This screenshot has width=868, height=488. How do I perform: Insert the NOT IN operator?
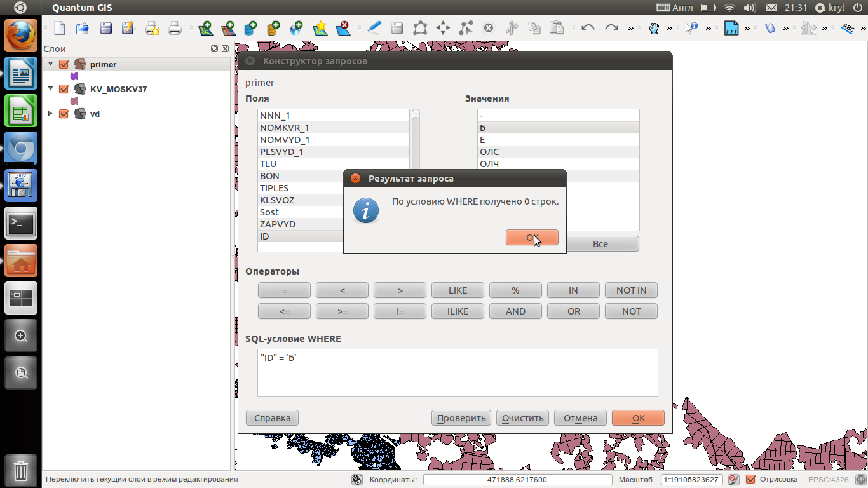(x=631, y=290)
